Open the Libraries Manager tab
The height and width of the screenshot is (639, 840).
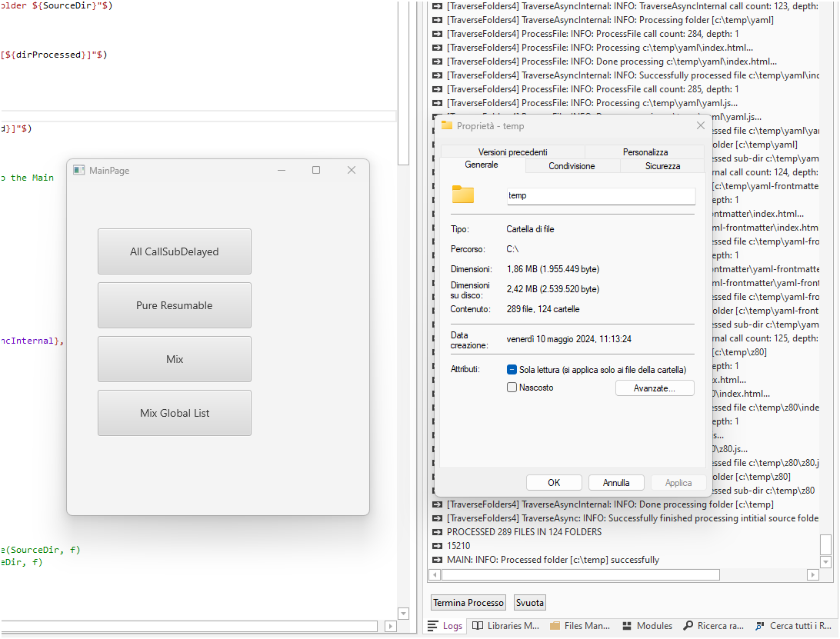(505, 626)
